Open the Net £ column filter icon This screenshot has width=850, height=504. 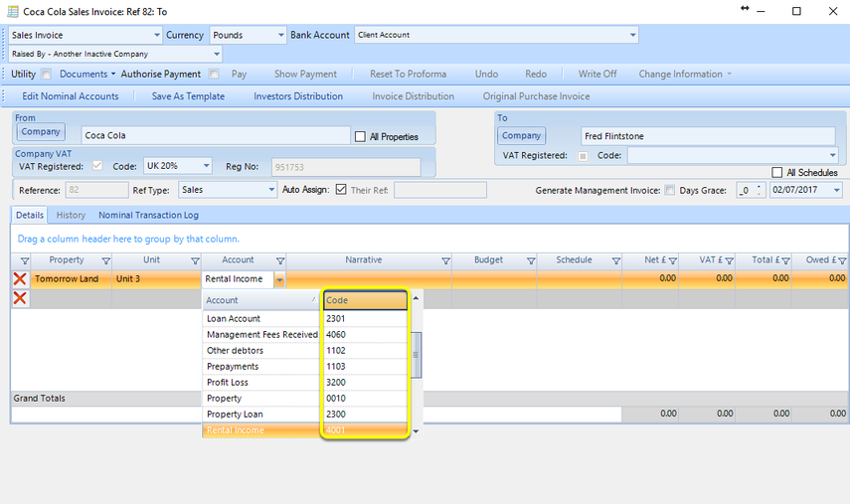pos(673,261)
